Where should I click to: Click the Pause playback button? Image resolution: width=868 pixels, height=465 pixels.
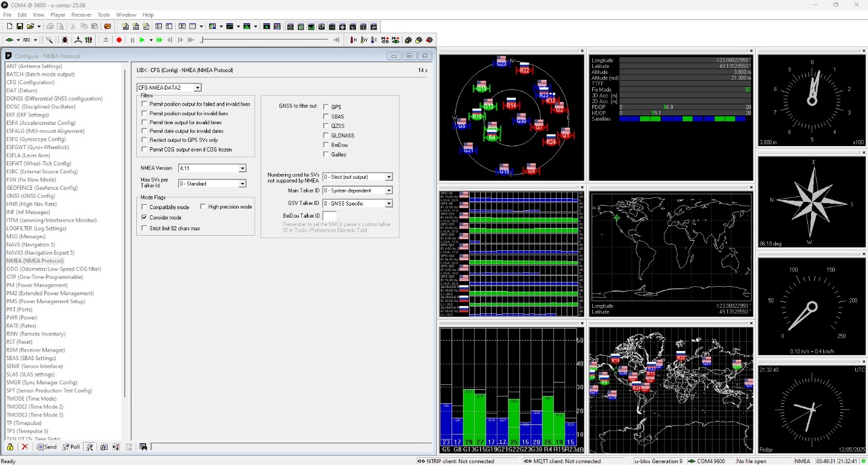132,40
